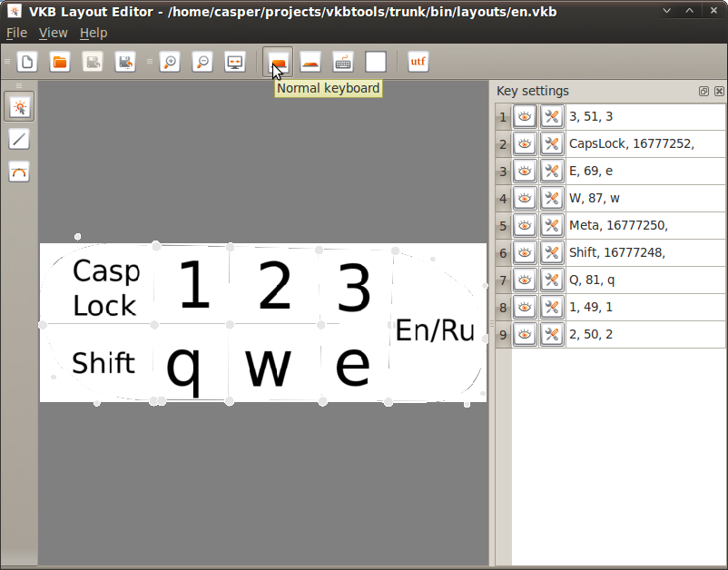This screenshot has height=570, width=728.
Task: Open the Help menu
Action: (93, 33)
